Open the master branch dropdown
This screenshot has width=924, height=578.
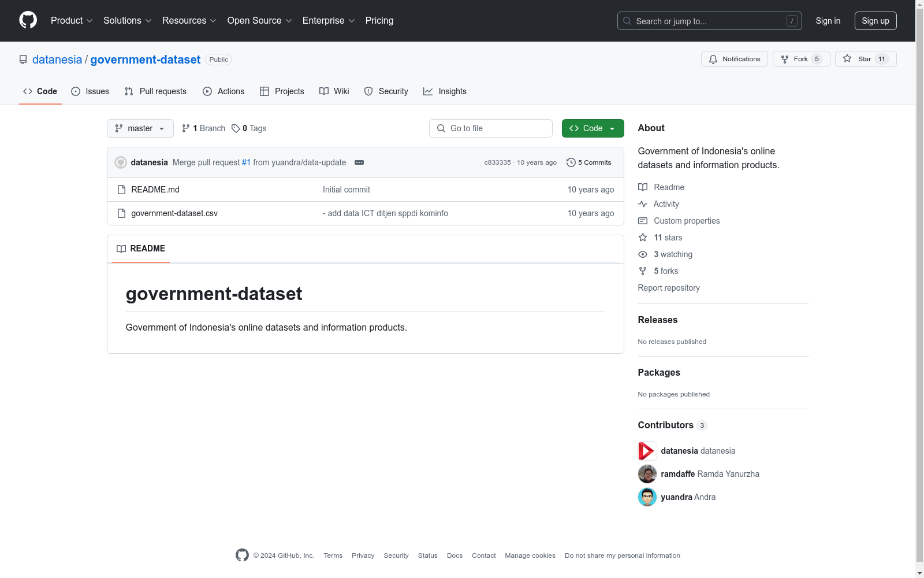pos(140,128)
